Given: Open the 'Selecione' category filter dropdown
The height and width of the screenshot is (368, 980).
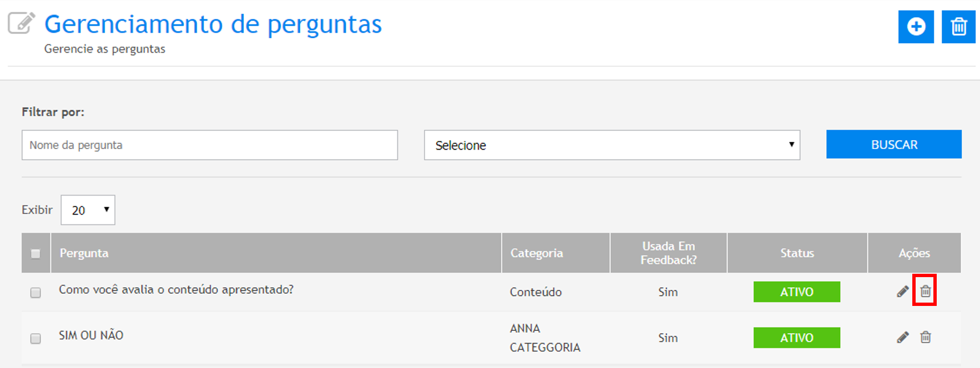Looking at the screenshot, I should [x=612, y=145].
